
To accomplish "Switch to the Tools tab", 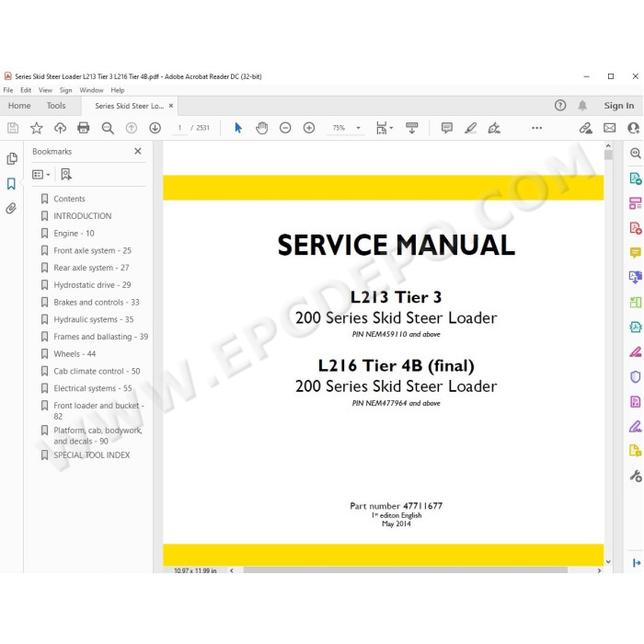I will [56, 106].
